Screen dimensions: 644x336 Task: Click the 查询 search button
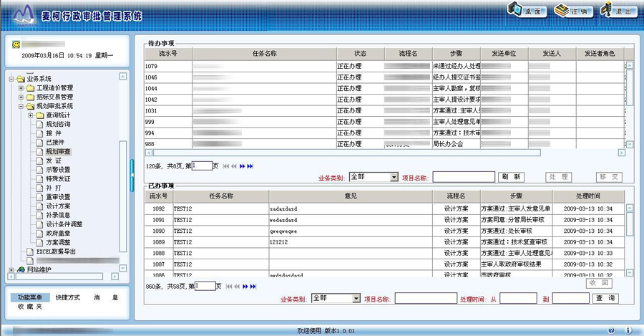605,299
